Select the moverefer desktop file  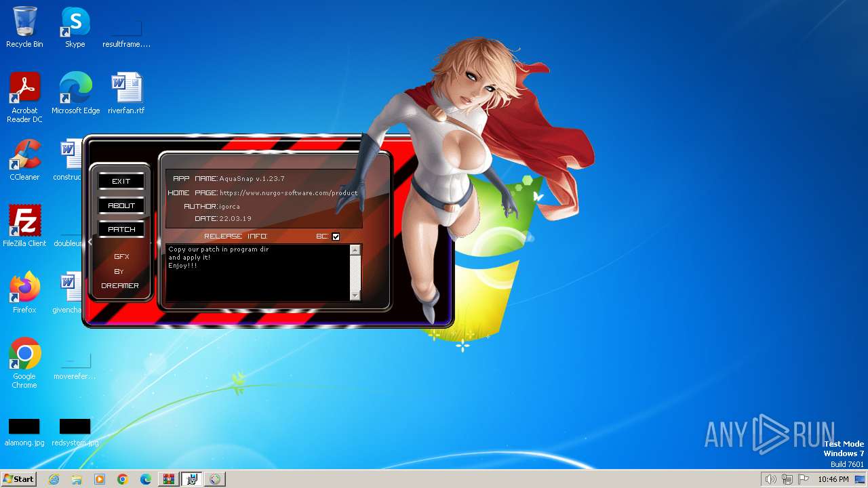tap(75, 366)
